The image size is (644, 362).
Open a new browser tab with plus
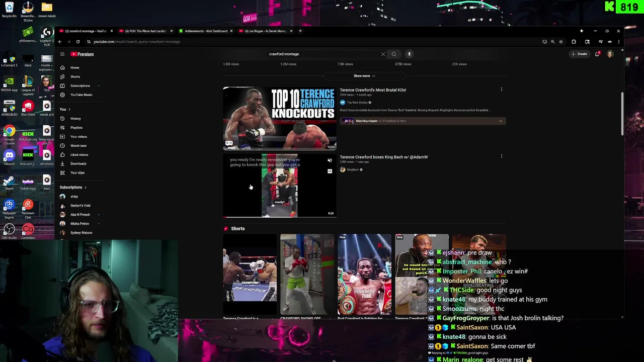pos(300,31)
